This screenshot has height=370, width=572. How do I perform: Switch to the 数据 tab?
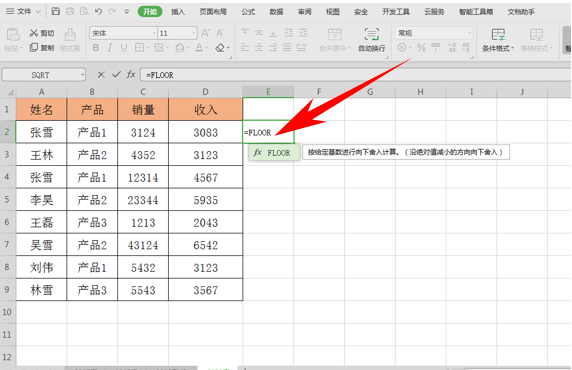point(276,12)
